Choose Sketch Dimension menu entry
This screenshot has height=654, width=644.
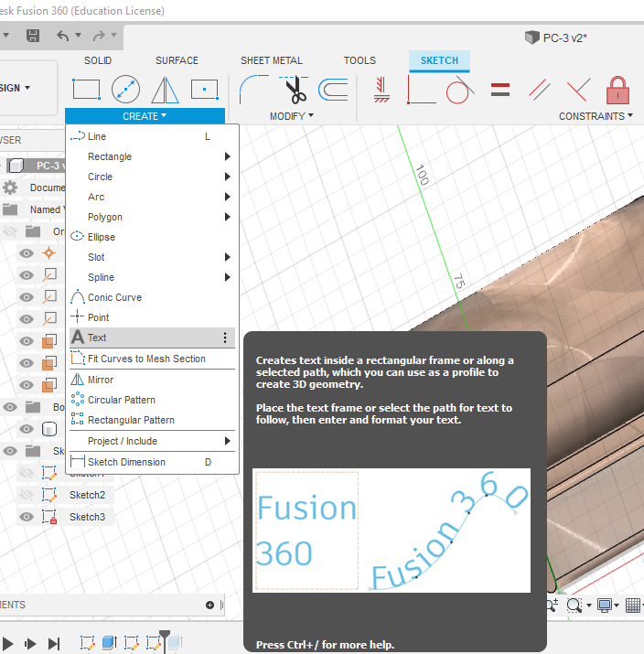tap(152, 462)
